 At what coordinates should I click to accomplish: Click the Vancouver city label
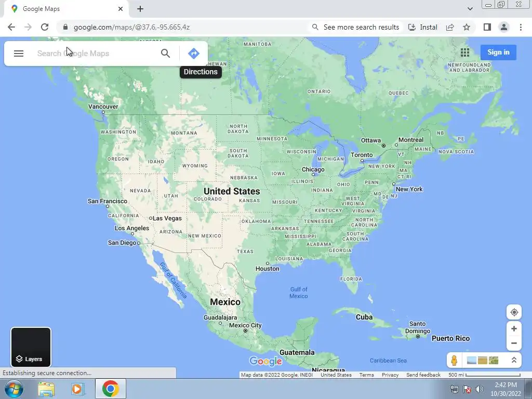click(103, 107)
